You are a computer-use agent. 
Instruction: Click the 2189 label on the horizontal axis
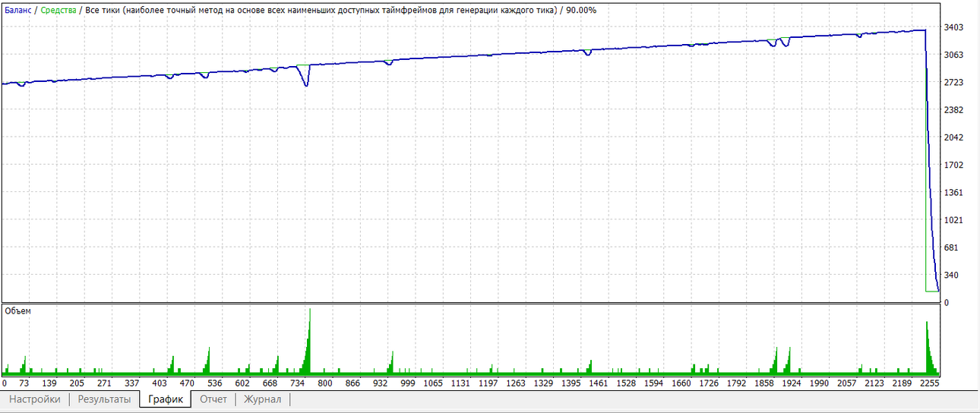click(902, 384)
